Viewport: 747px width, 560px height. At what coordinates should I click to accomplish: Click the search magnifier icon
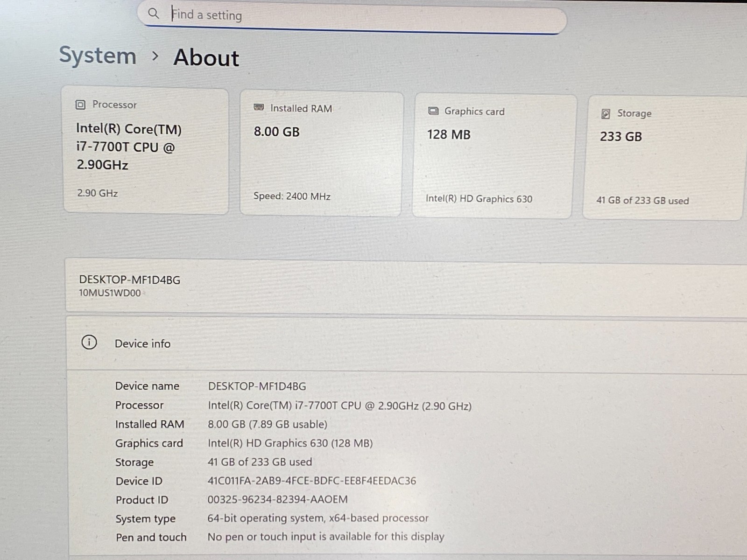pyautogui.click(x=153, y=13)
